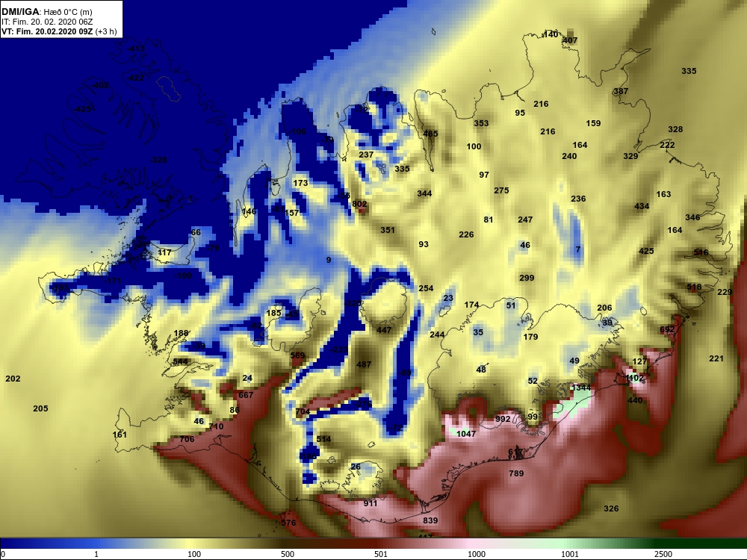Click the map value '516'
This screenshot has width=747, height=560.
click(x=701, y=253)
